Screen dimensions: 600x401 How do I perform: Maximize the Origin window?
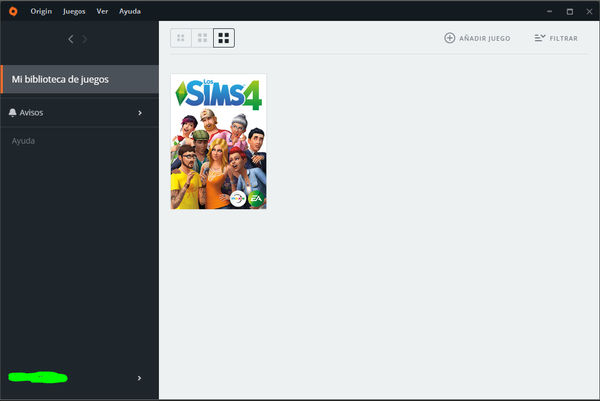pyautogui.click(x=570, y=11)
